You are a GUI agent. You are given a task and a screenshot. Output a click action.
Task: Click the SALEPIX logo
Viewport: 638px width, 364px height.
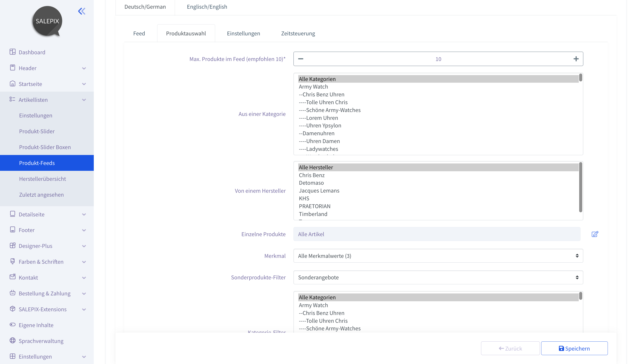(x=47, y=21)
